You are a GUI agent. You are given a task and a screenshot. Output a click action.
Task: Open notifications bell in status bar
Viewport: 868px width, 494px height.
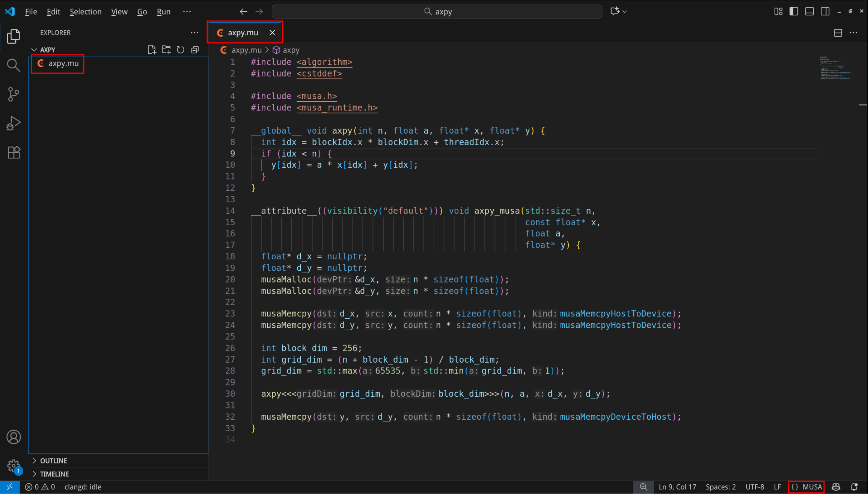pyautogui.click(x=854, y=487)
